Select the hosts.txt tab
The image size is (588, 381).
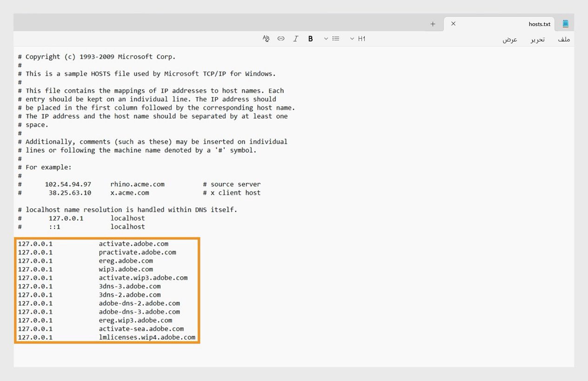tap(500, 24)
